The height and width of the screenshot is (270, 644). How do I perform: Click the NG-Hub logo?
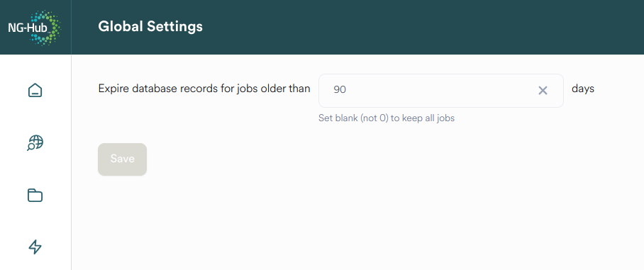(35, 28)
